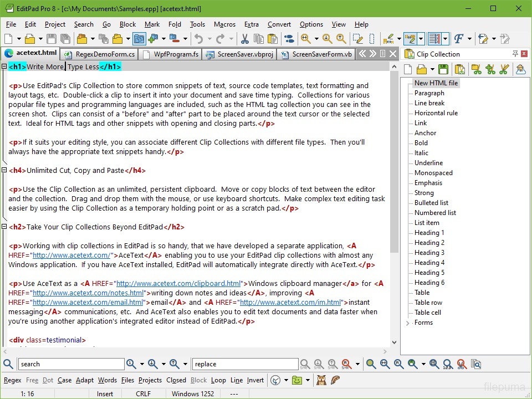Switch to the WpfProgram.fs tab

[171, 54]
